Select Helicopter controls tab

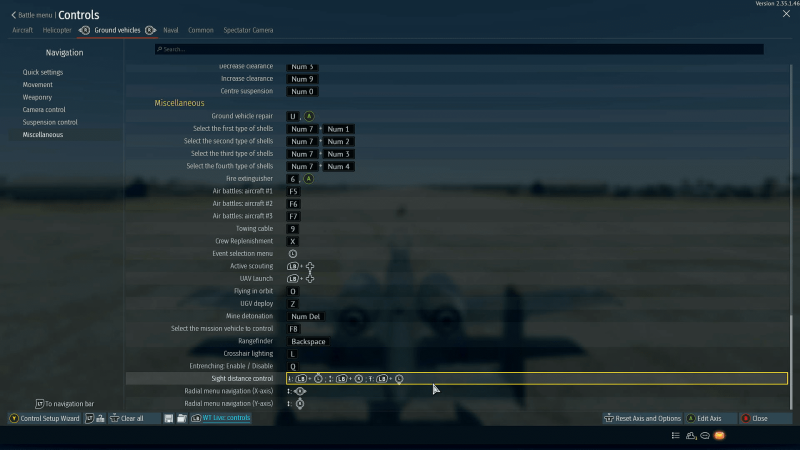[x=57, y=30]
